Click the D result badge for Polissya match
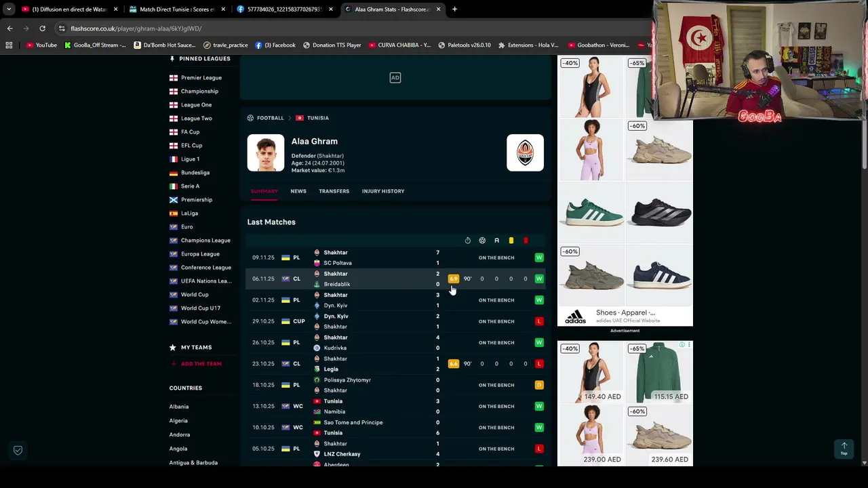This screenshot has height=488, width=868. pyautogui.click(x=539, y=385)
